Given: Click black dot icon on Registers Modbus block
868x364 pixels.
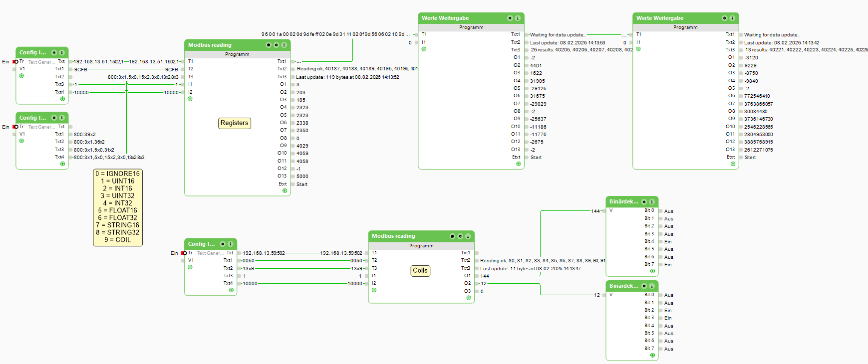Looking at the screenshot, I should (x=269, y=45).
